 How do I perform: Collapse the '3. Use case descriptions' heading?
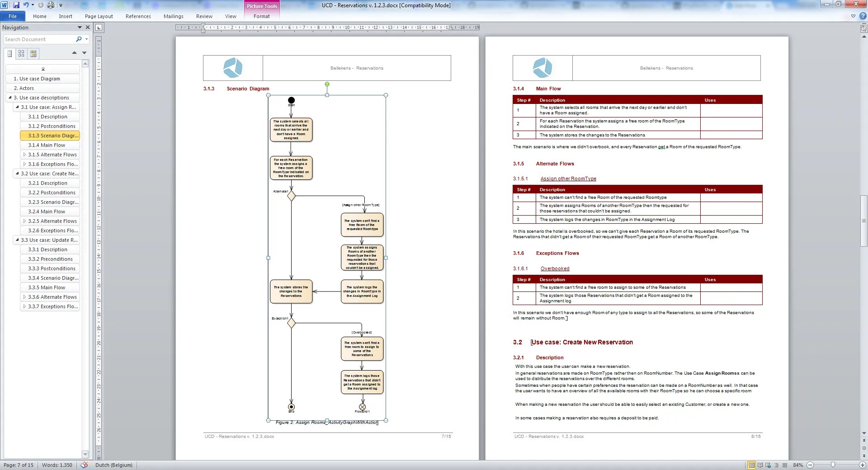pos(10,98)
